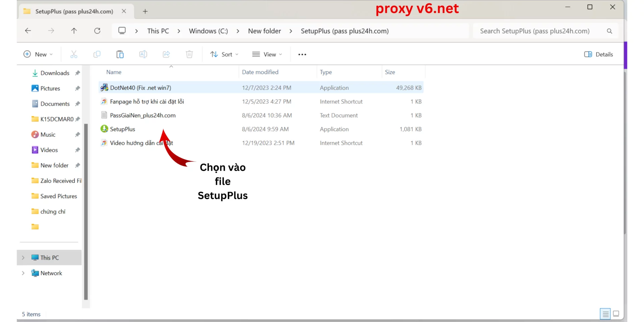Click Windows (C:) in the breadcrumb
The image size is (644, 322).
208,31
